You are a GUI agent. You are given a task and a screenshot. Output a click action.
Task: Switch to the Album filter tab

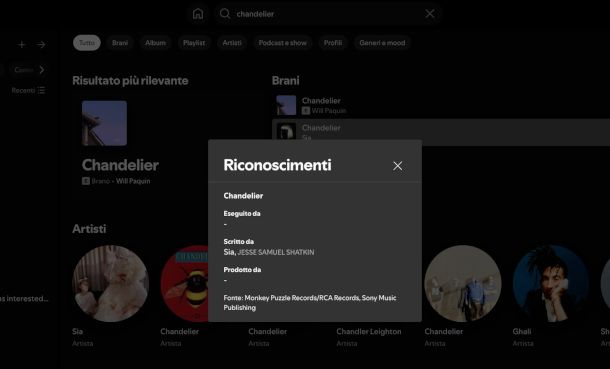(155, 43)
